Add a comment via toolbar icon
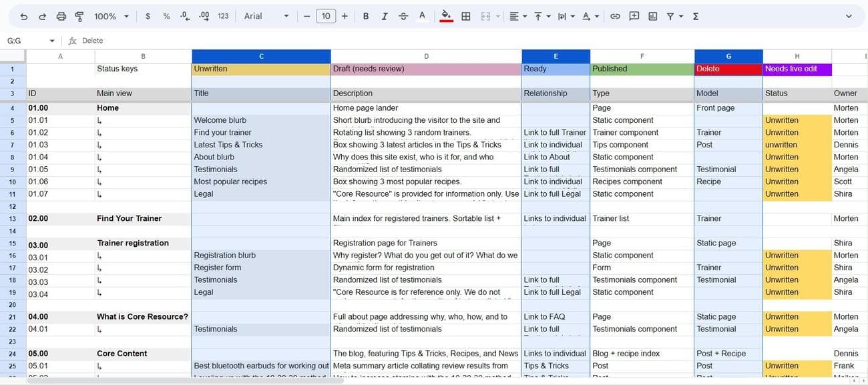Image resolution: width=868 pixels, height=385 pixels. point(634,16)
